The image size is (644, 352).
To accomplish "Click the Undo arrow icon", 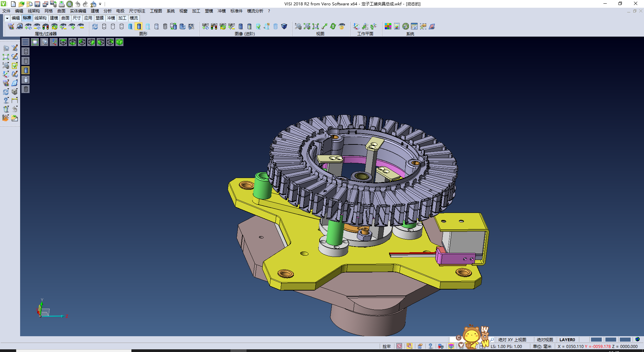I will point(77,4).
